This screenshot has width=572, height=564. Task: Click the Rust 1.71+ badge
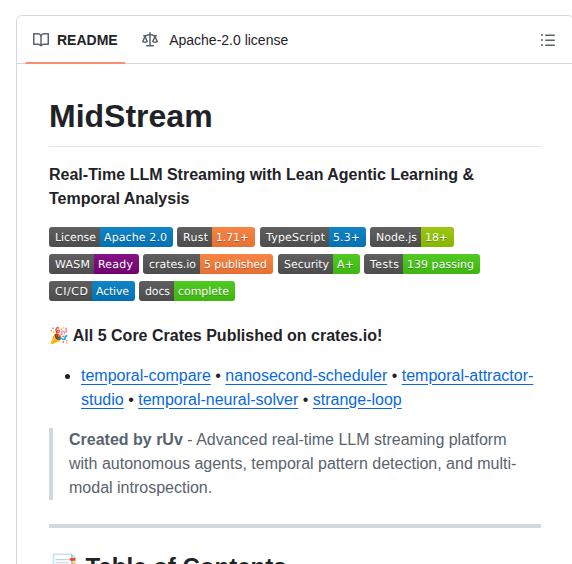[x=216, y=237]
